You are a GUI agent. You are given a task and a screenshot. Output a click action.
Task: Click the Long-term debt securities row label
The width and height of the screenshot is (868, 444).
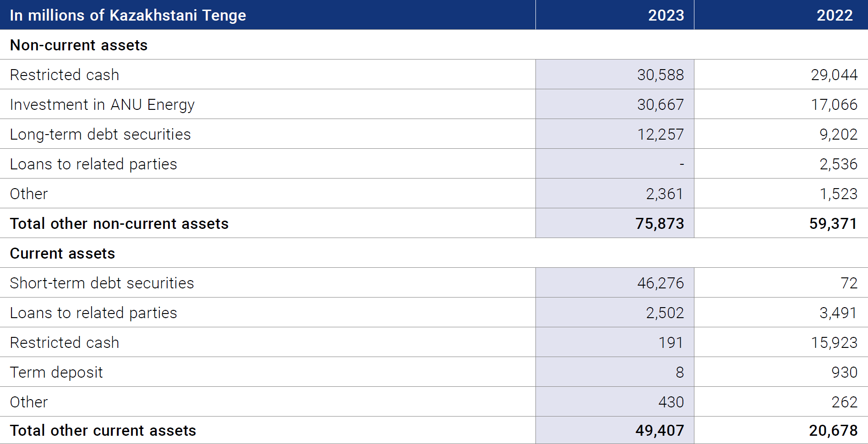(x=100, y=134)
